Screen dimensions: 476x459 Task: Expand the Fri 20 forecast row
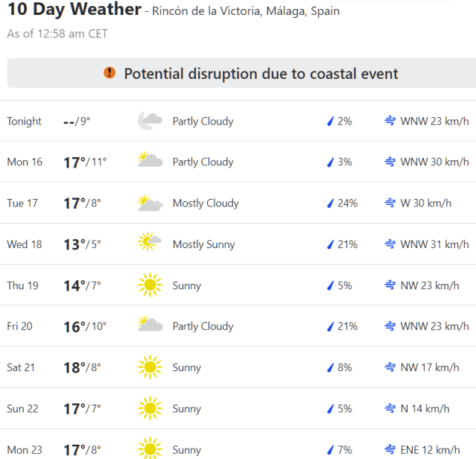[x=23, y=326]
